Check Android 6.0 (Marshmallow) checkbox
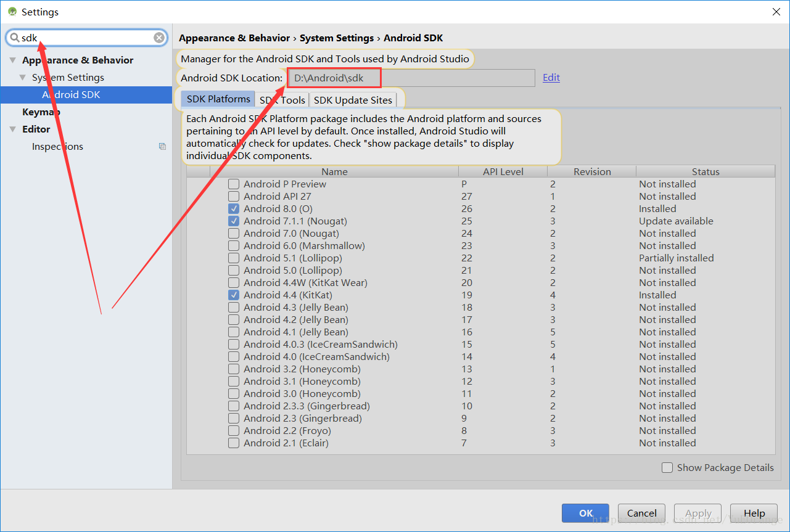This screenshot has height=532, width=790. [234, 245]
